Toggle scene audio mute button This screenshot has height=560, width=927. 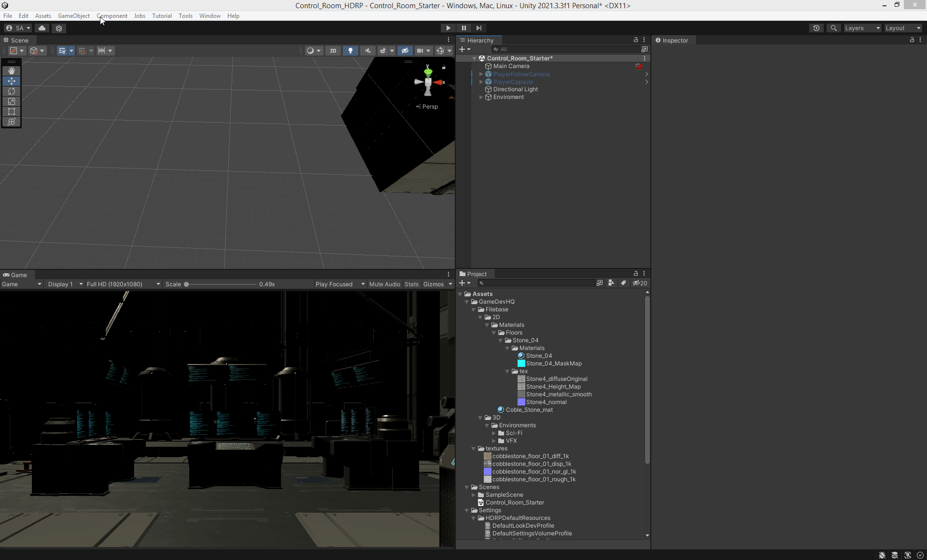(x=368, y=51)
